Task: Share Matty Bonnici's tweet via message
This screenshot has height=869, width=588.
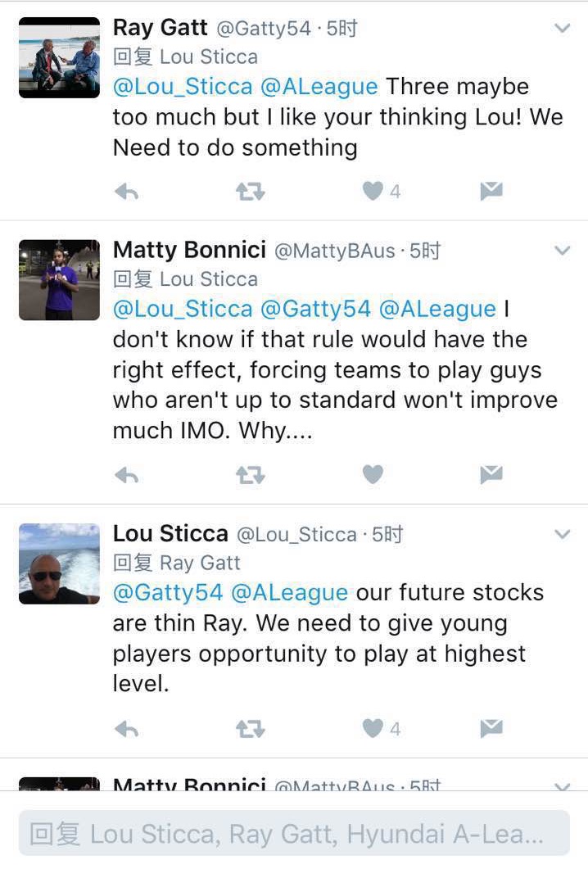Action: 491,474
